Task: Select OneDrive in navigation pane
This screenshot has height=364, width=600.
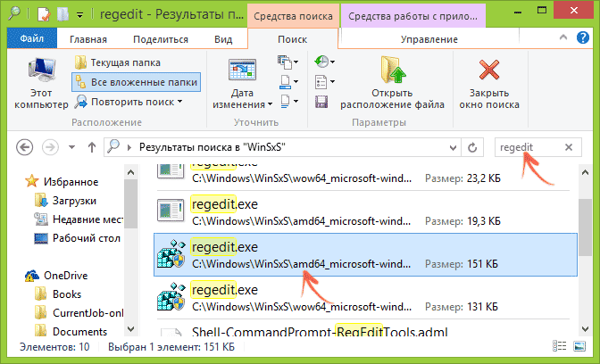Action: coord(56,276)
